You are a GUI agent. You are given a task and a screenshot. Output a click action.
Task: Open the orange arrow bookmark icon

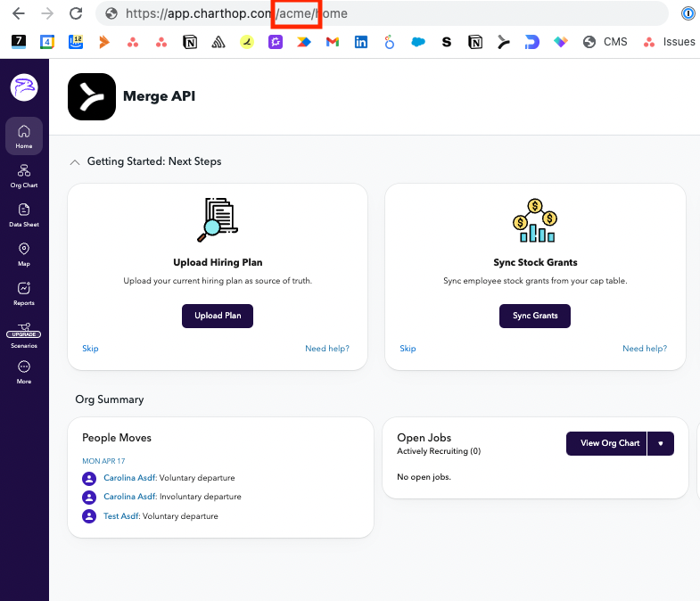tap(104, 42)
